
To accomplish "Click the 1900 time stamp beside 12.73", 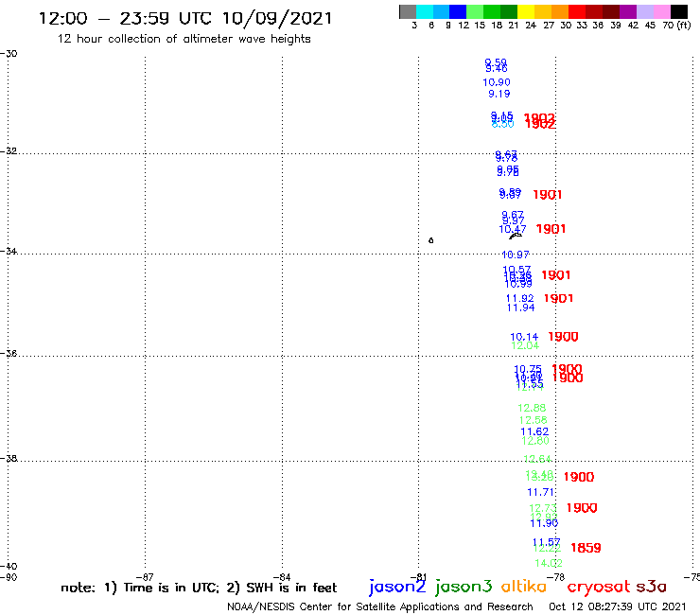I will [x=582, y=508].
